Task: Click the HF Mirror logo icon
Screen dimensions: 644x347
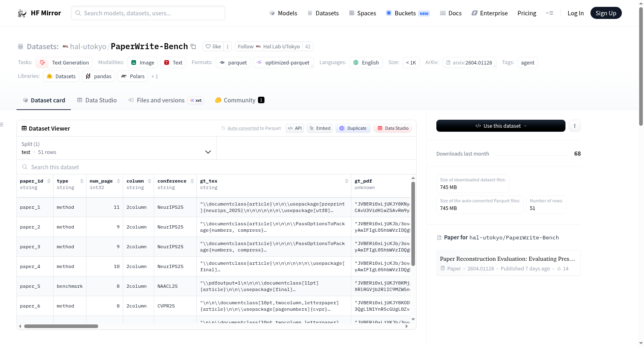Action: (x=22, y=13)
